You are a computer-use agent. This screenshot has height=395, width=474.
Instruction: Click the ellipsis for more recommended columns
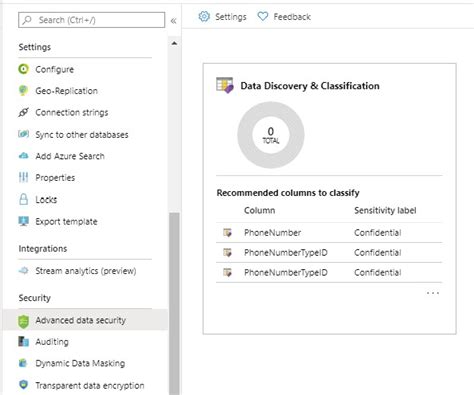click(433, 293)
